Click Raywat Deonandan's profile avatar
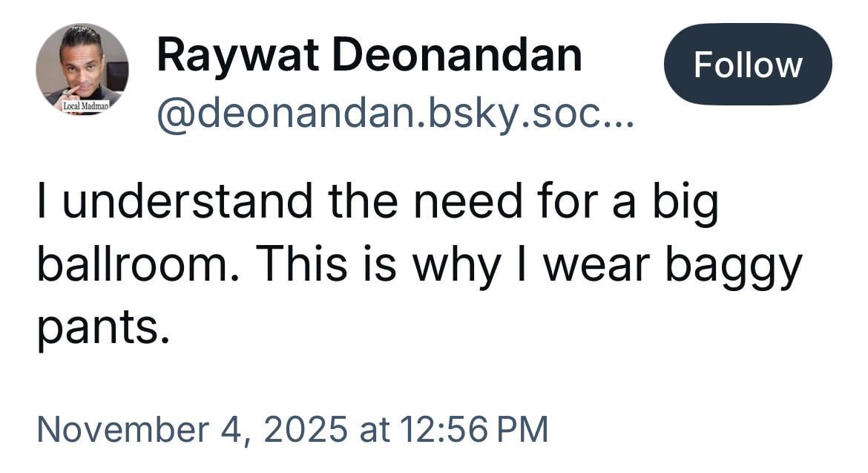The width and height of the screenshot is (868, 473). point(82,69)
